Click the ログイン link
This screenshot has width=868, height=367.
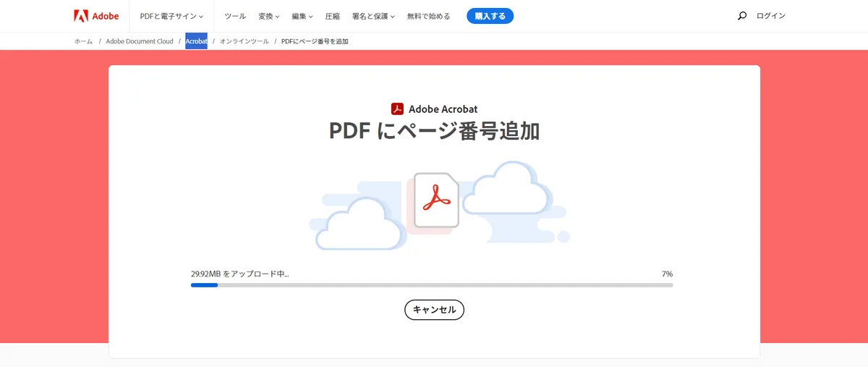(x=771, y=16)
